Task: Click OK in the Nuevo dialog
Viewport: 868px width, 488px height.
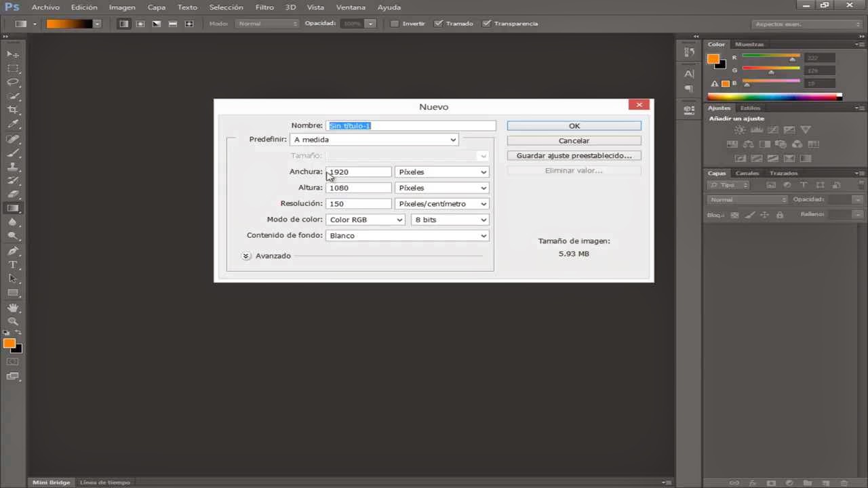Action: coord(574,126)
